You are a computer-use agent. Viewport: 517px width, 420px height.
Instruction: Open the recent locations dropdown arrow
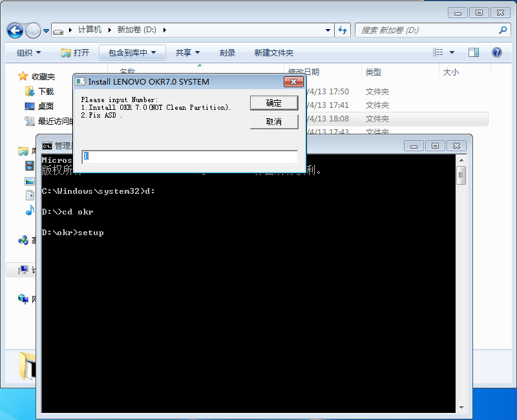point(46,31)
